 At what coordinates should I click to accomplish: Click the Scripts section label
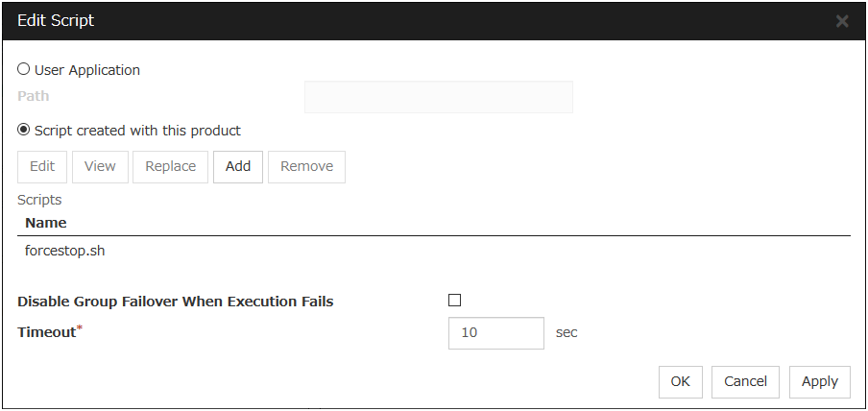tap(39, 200)
